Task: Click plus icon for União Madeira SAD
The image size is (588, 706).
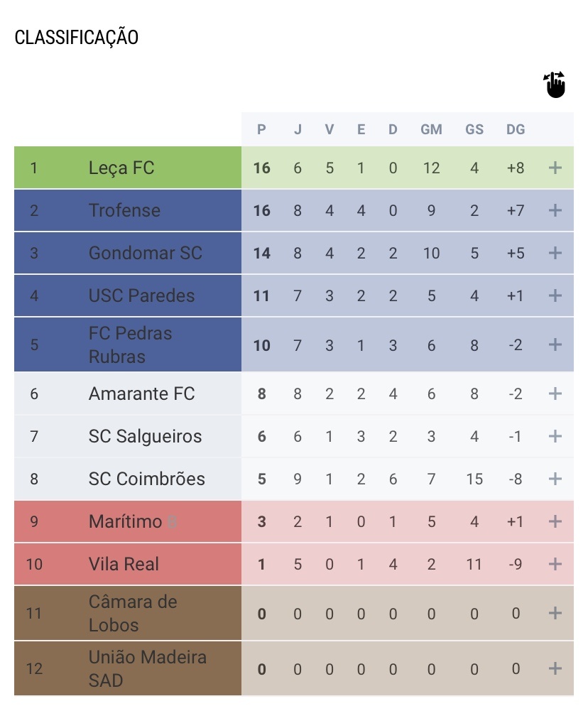Action: coord(555,668)
